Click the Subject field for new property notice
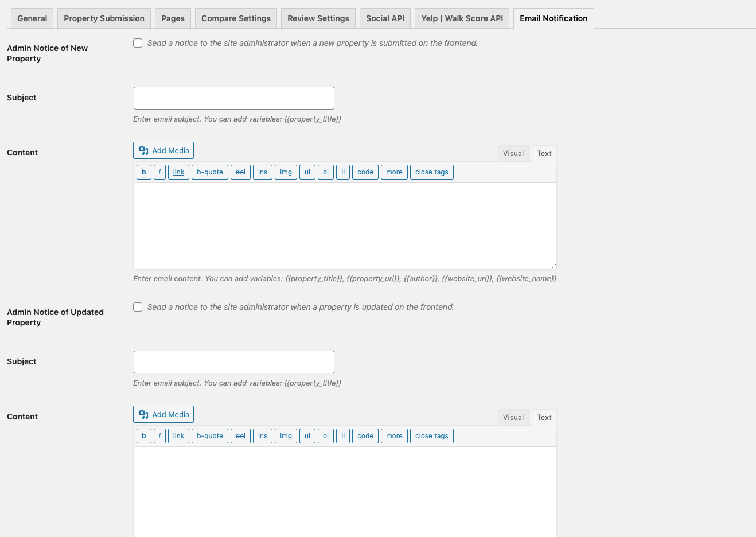This screenshot has width=756, height=537. 233,98
